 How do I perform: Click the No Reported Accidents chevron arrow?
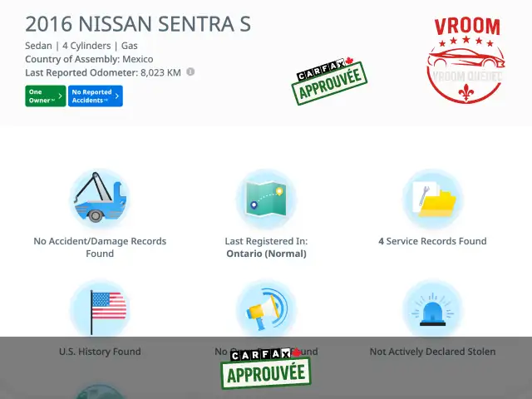click(116, 96)
